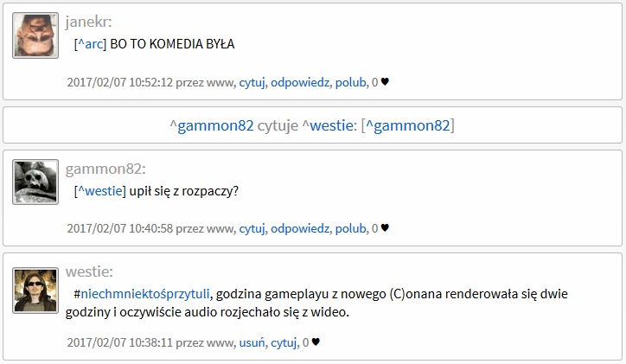This screenshot has height=364, width=626.
Task: Click 'cytuj' under janekr's message
Action: tap(252, 83)
